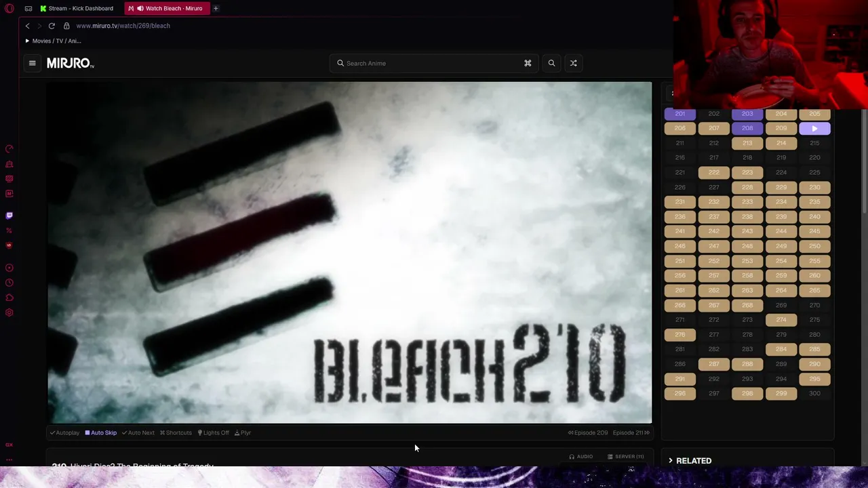This screenshot has width=868, height=488.
Task: Open the Twitch sidebar panel
Action: pyautogui.click(x=9, y=216)
